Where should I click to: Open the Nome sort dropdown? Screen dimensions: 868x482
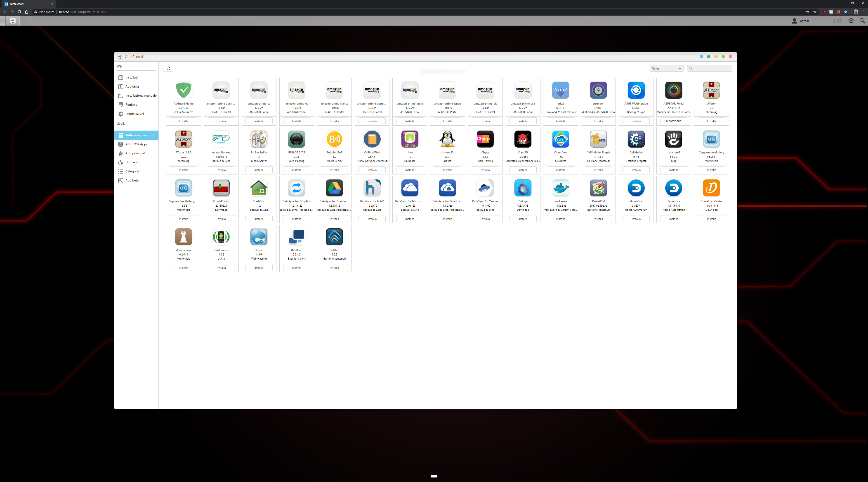coord(666,69)
